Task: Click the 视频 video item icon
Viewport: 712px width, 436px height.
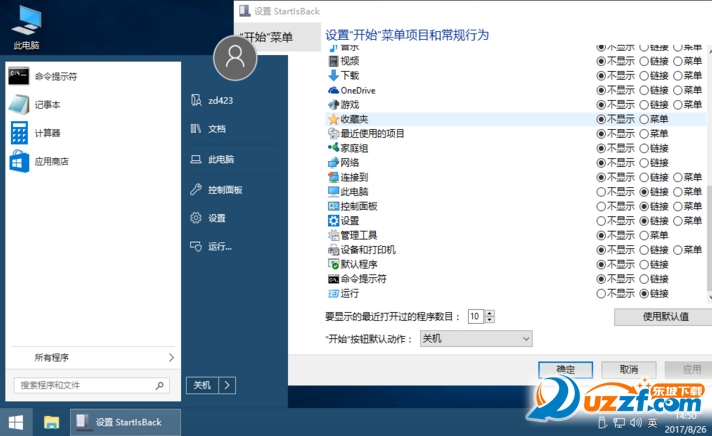Action: point(333,61)
